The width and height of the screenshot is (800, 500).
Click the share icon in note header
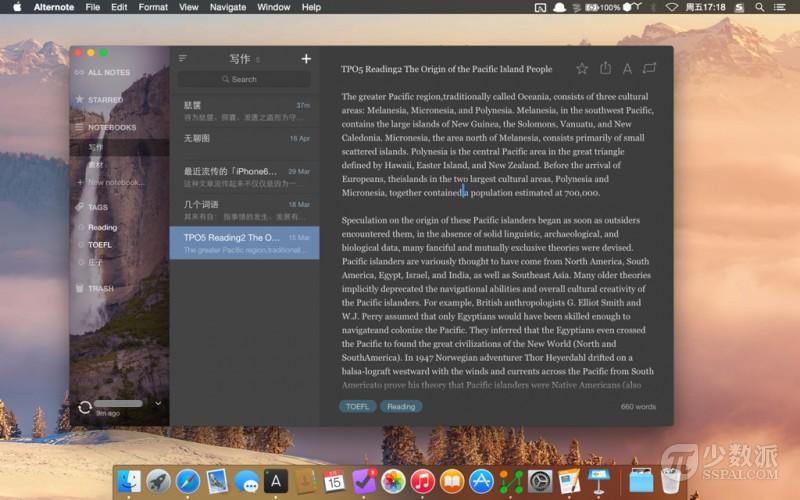point(605,69)
